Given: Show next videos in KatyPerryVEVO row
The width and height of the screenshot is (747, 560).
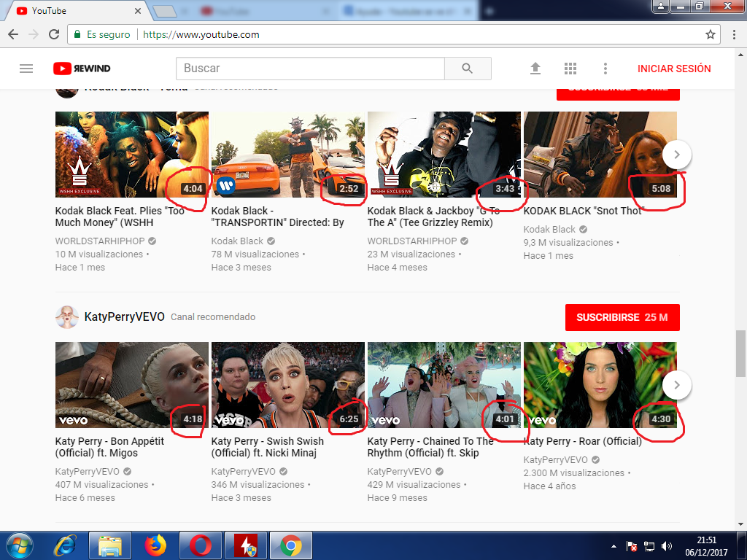Looking at the screenshot, I should point(676,385).
